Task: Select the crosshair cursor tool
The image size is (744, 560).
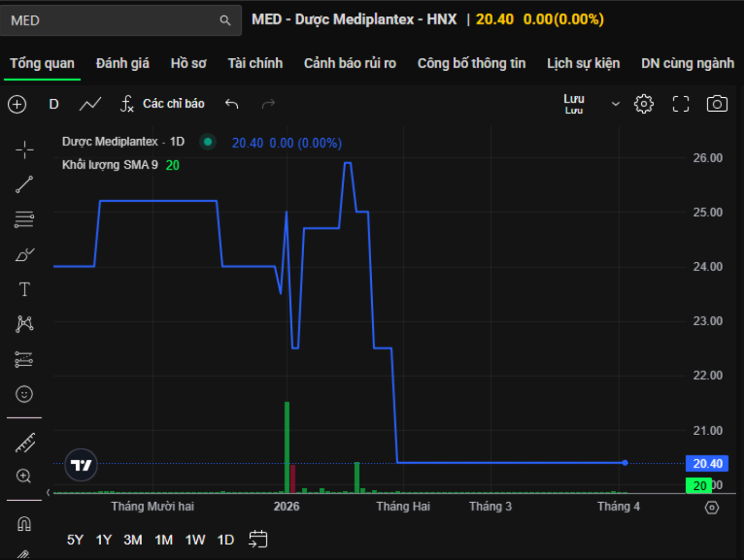Action: click(24, 148)
